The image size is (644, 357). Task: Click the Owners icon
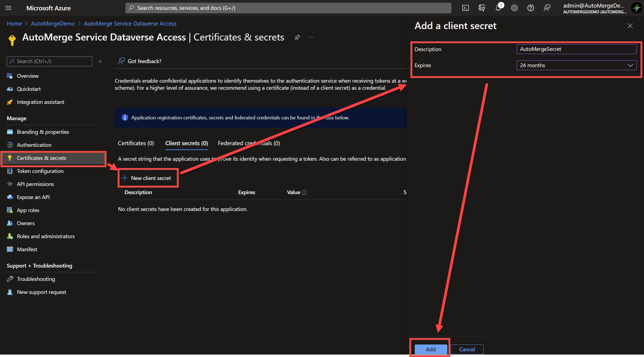pos(10,223)
